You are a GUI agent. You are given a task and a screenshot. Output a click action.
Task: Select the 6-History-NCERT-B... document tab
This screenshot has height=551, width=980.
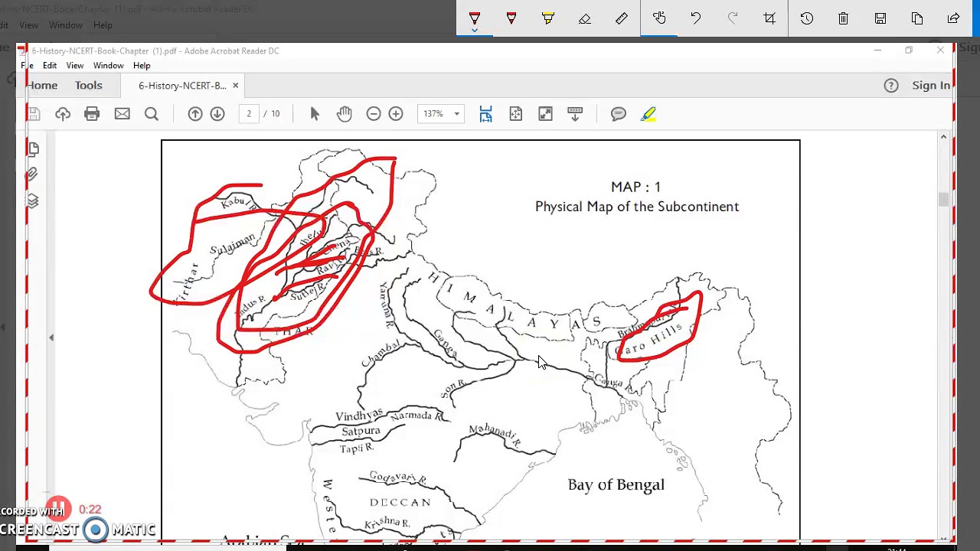point(182,86)
